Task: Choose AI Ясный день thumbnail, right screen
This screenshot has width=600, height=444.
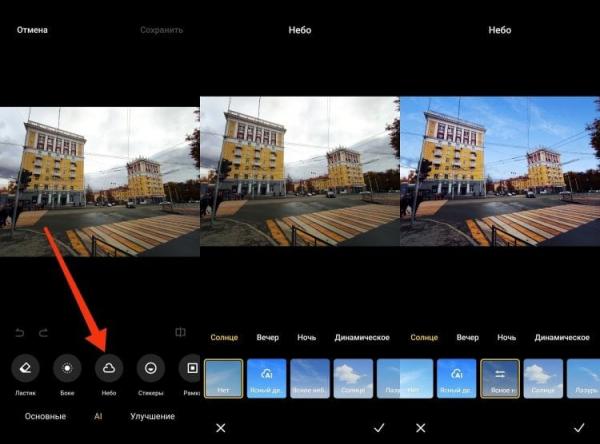Action: (457, 379)
